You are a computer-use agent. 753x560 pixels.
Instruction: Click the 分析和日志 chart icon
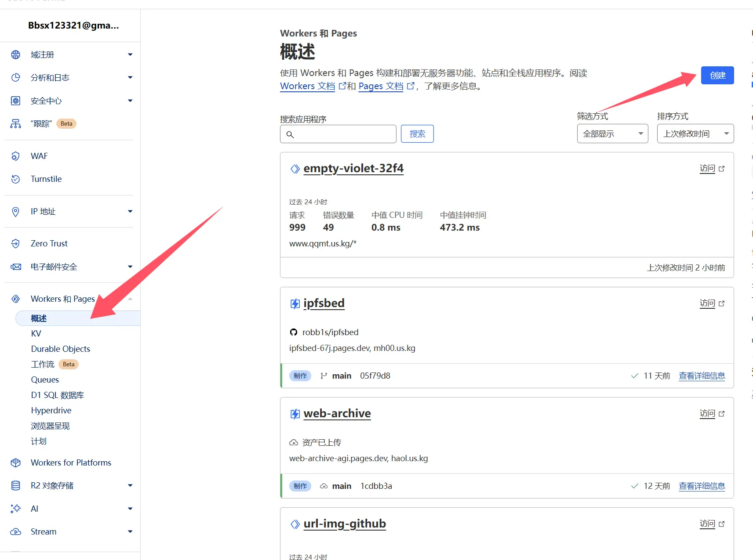tap(16, 77)
